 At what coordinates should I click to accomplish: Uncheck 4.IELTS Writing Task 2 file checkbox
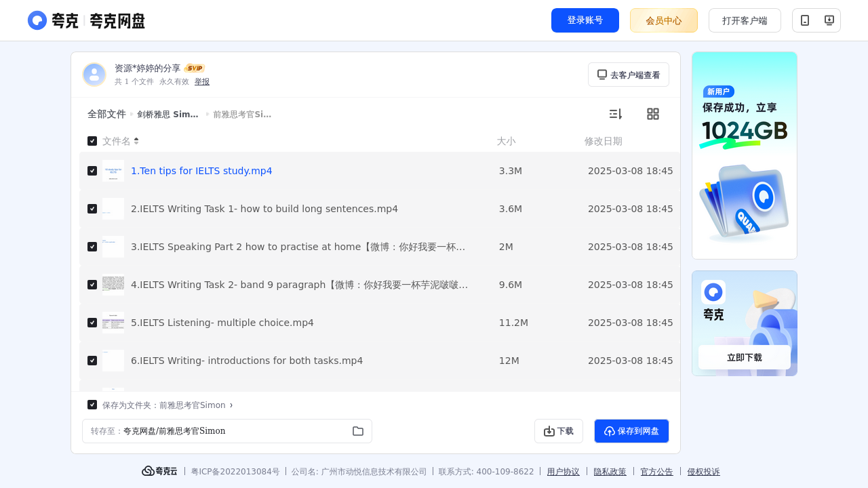coord(92,285)
